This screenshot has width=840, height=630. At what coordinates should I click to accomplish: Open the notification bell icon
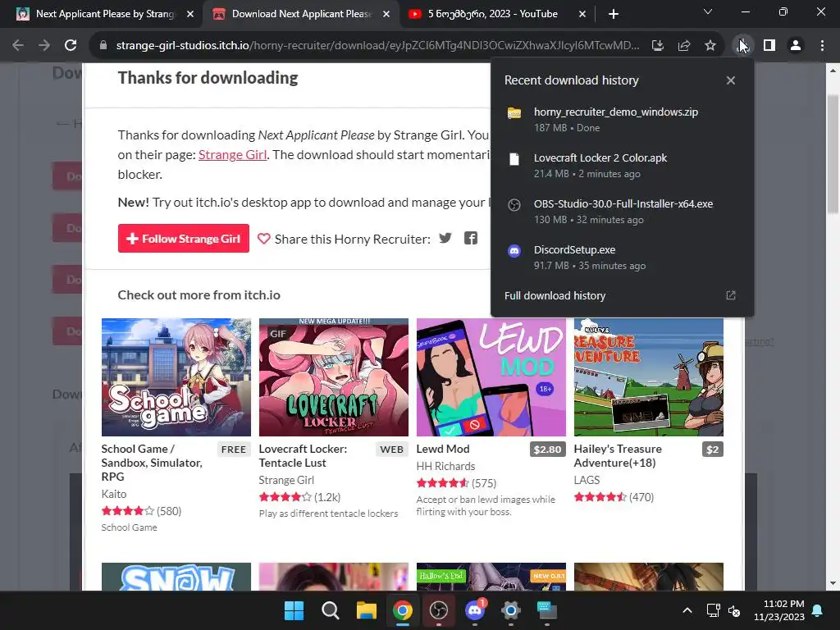click(x=818, y=610)
